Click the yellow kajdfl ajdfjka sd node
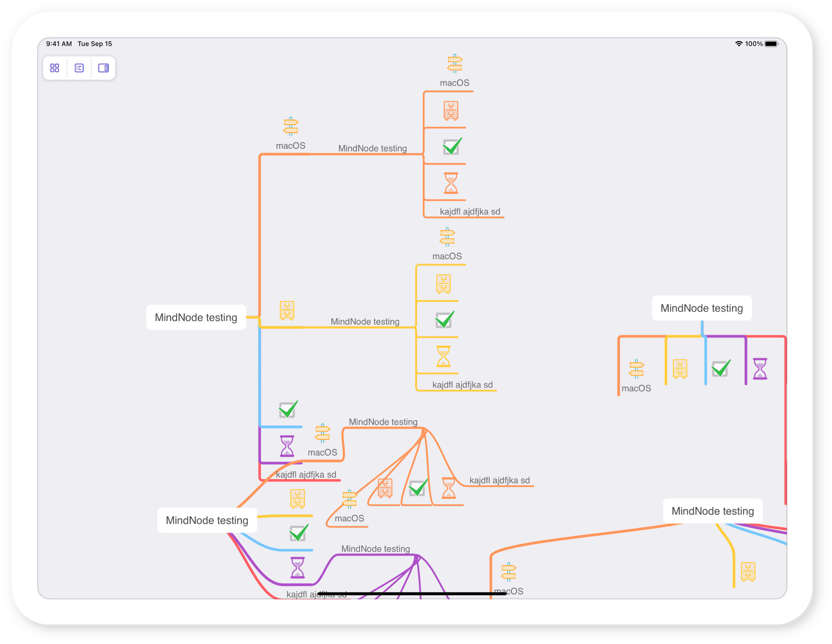832x644 pixels. (x=462, y=385)
